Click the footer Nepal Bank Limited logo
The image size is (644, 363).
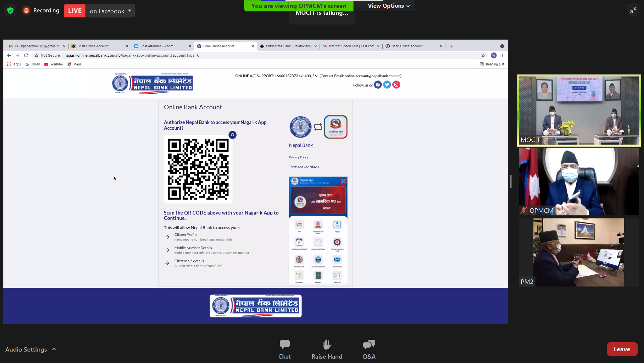[256, 306]
